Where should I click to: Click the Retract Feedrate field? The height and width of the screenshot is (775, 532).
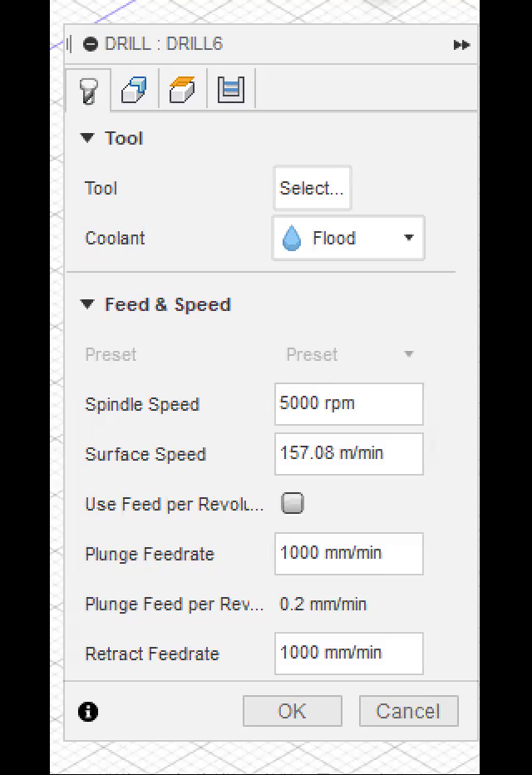[348, 654]
